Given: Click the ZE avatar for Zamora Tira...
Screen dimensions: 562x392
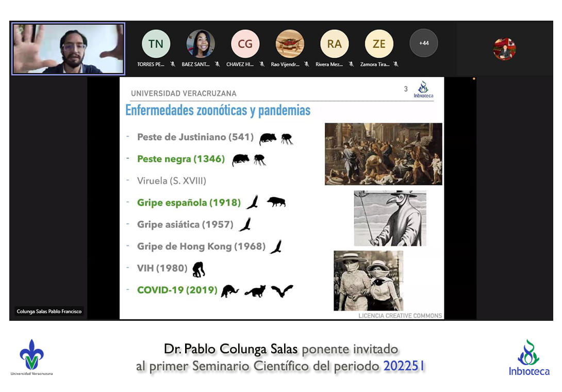Looking at the screenshot, I should point(379,44).
